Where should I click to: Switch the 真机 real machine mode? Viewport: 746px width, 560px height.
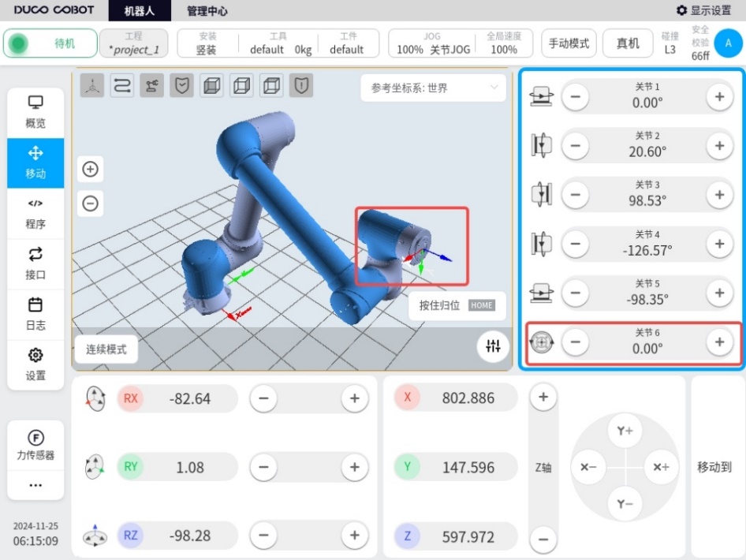[x=628, y=43]
